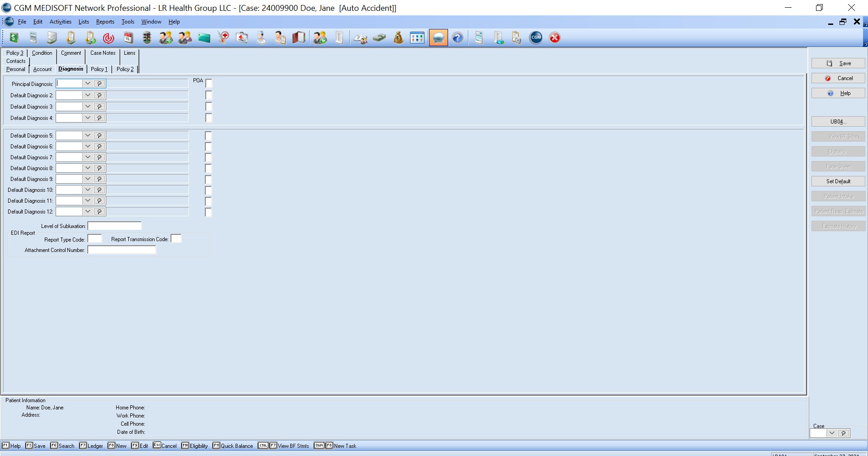Expand the Default Diagnosis 4 dropdown arrow

pyautogui.click(x=88, y=118)
